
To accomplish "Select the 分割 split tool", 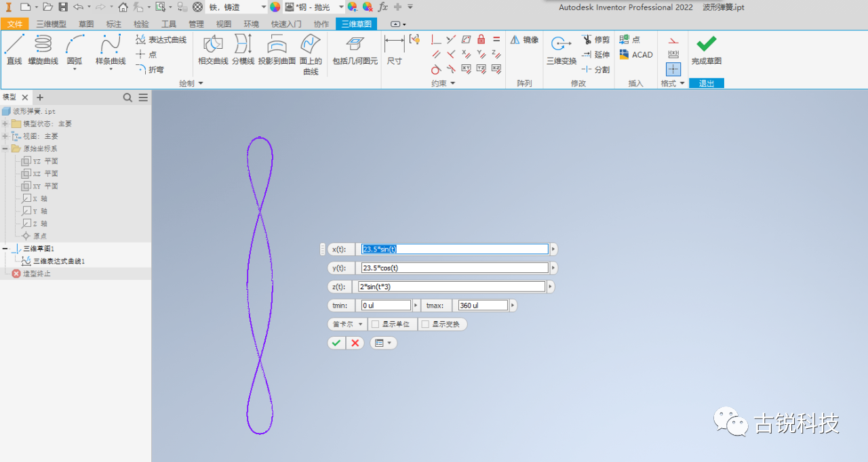I will click(595, 69).
